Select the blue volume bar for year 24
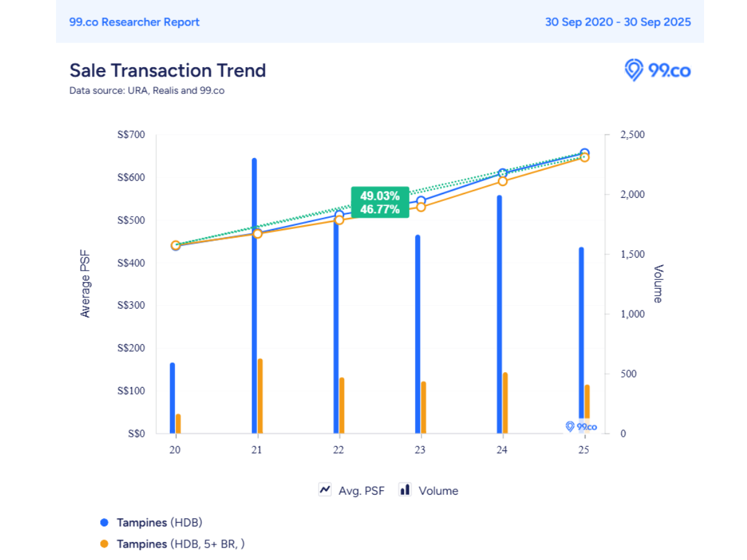The image size is (747, 560). (x=499, y=314)
